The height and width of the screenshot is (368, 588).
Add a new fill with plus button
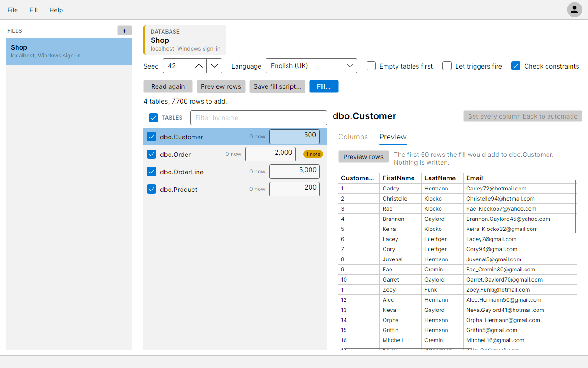point(124,31)
